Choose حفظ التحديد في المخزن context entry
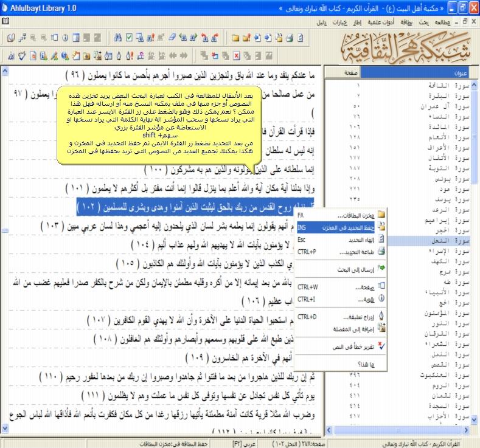The width and height of the screenshot is (480, 448). pos(341,227)
